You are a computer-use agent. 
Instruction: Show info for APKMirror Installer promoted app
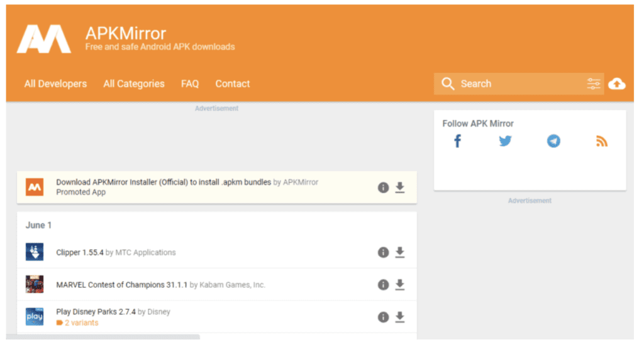[x=383, y=187]
